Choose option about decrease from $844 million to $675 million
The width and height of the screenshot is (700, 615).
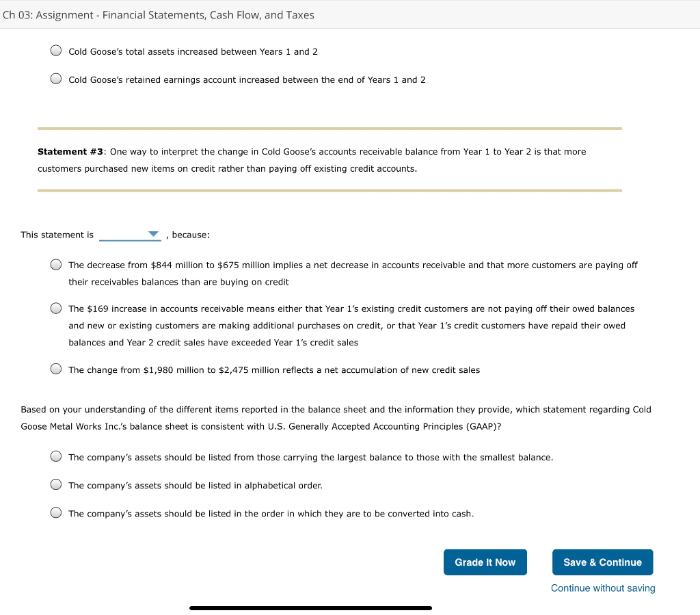point(55,263)
